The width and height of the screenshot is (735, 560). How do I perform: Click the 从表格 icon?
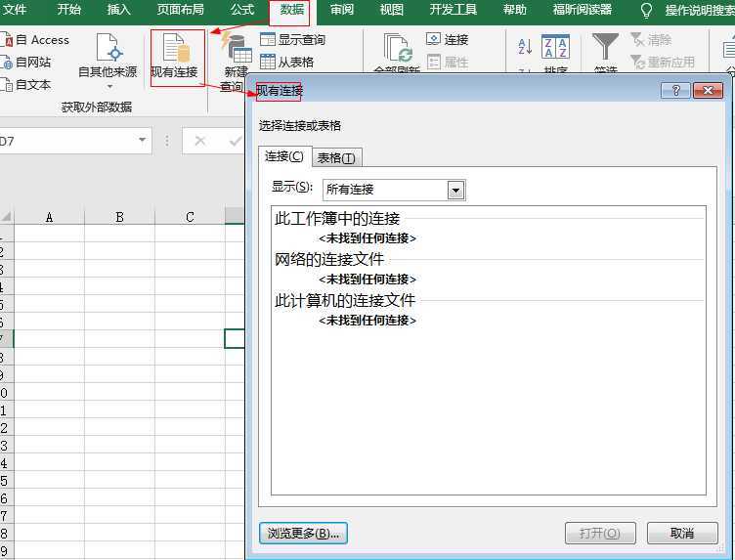(268, 62)
